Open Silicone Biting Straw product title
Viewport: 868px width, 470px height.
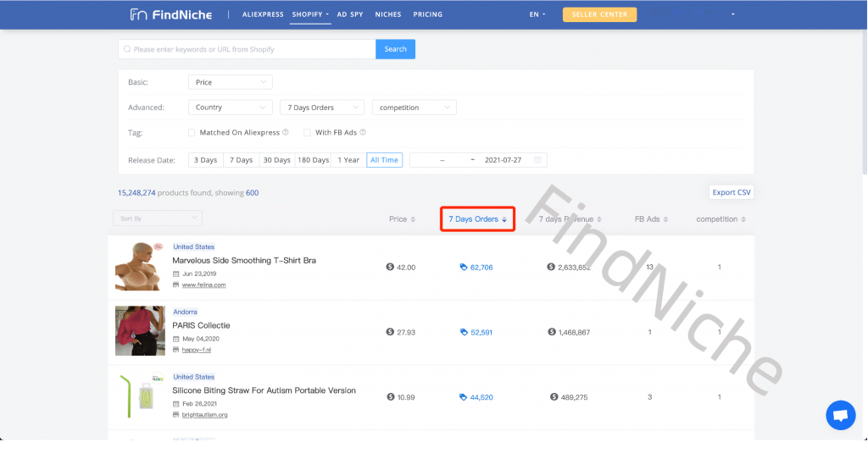coord(264,390)
